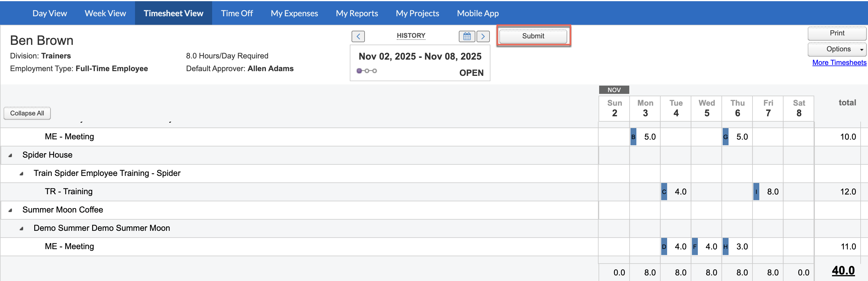Open the My Reports tab
Screen dimensions: 868x281
coord(357,13)
